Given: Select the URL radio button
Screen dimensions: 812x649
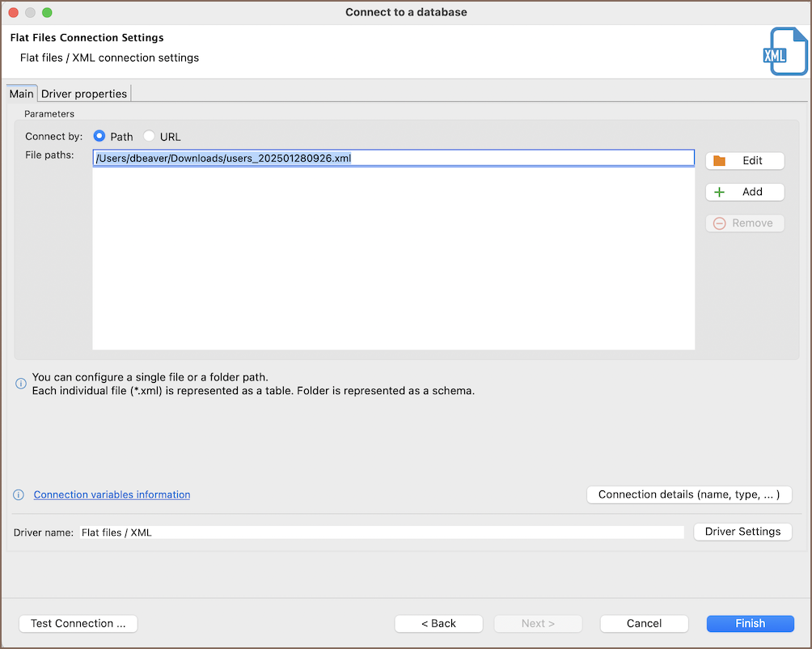Looking at the screenshot, I should tap(149, 137).
